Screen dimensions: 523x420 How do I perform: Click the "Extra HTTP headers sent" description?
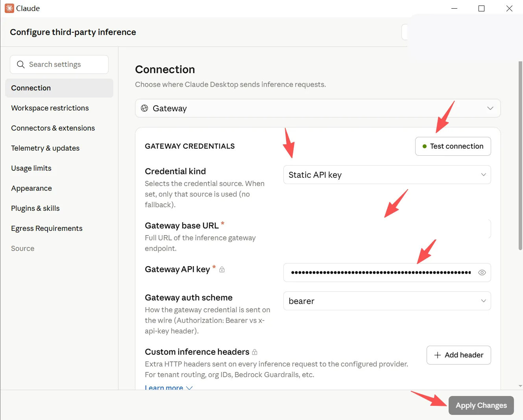[276, 369]
